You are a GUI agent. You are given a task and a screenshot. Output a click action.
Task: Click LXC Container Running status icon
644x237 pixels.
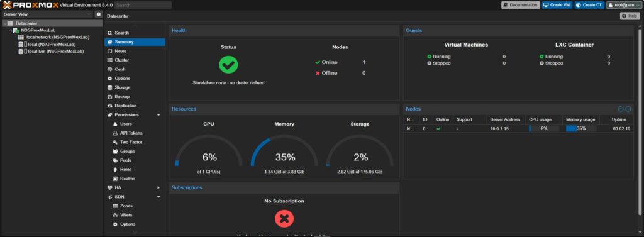coord(541,57)
